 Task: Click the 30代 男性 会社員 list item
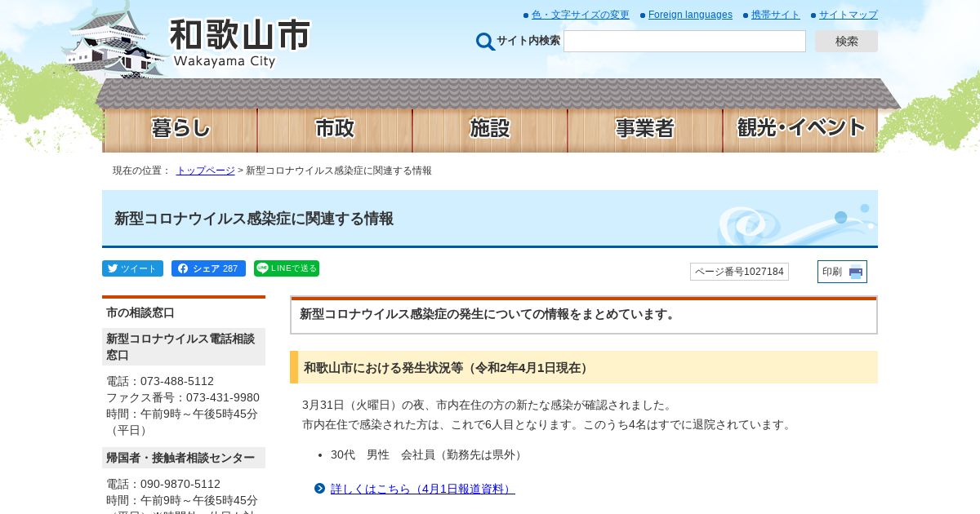[428, 454]
